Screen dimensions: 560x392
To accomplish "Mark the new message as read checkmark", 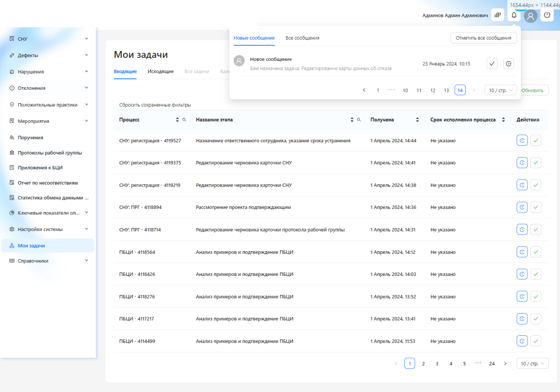I will [492, 63].
